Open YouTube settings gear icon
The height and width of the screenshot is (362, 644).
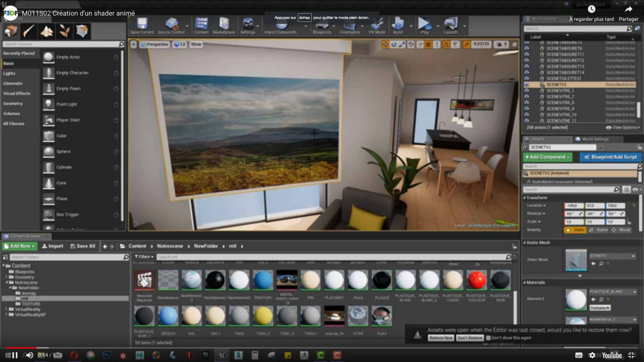point(592,355)
